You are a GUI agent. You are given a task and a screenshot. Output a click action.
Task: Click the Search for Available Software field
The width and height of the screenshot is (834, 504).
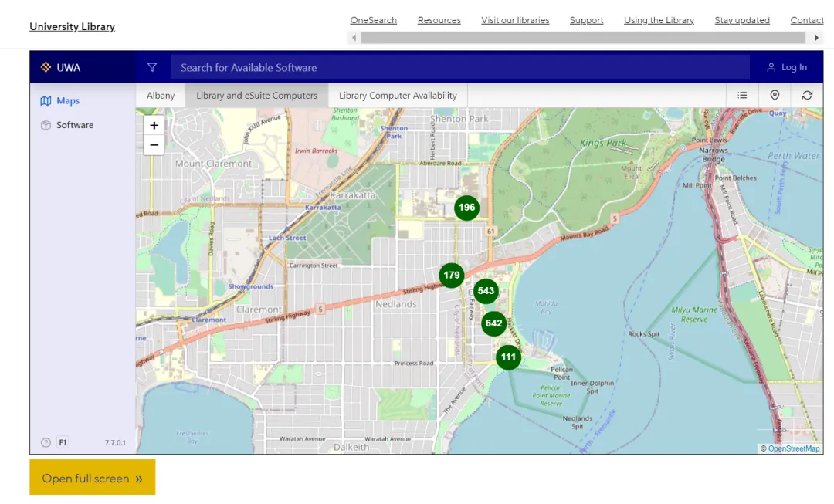pyautogui.click(x=459, y=67)
